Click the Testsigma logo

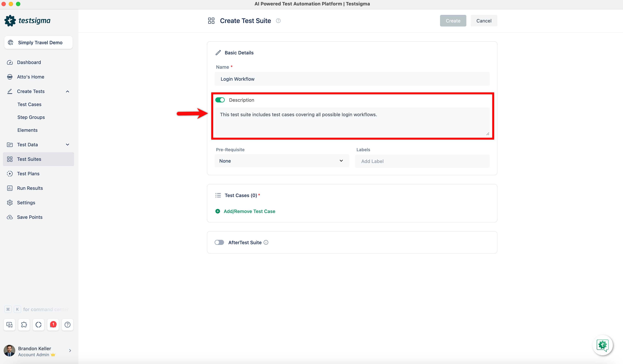click(x=27, y=20)
